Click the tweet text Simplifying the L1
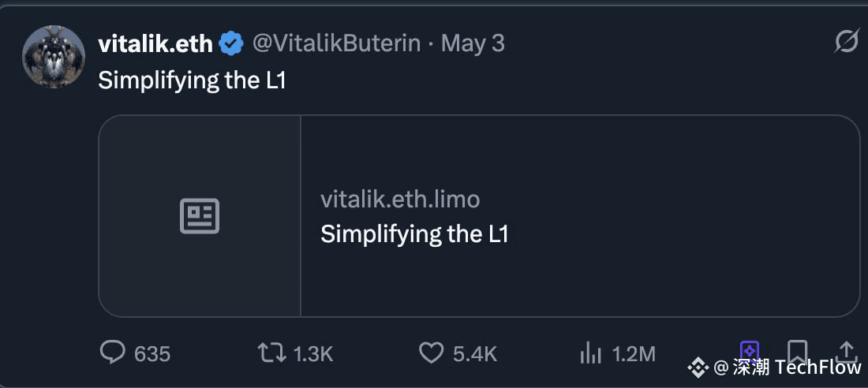Viewport: 868px width, 388px height. [192, 80]
